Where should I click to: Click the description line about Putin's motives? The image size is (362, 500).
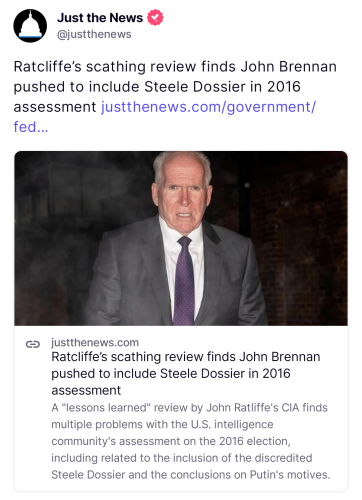[x=191, y=475]
